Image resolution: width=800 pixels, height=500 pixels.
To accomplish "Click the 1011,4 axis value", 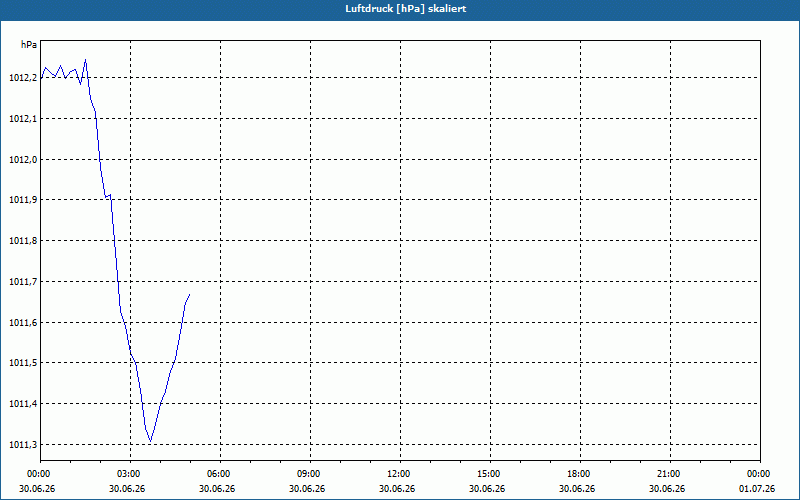I will (x=23, y=404).
